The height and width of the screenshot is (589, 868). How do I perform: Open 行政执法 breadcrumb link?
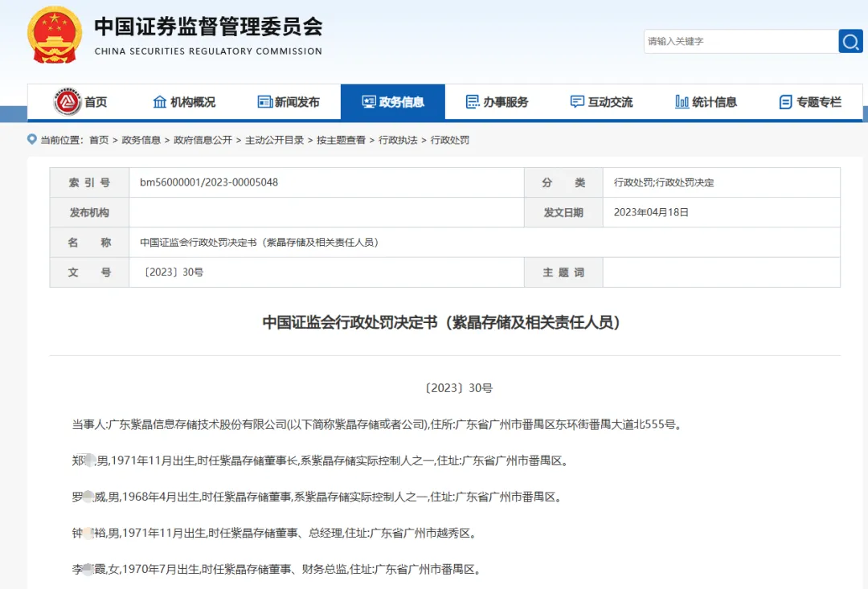pyautogui.click(x=398, y=140)
